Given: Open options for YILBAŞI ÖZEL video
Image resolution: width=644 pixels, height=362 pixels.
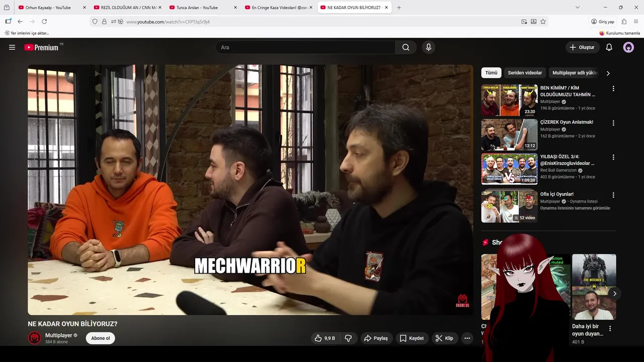Looking at the screenshot, I should click(x=613, y=157).
